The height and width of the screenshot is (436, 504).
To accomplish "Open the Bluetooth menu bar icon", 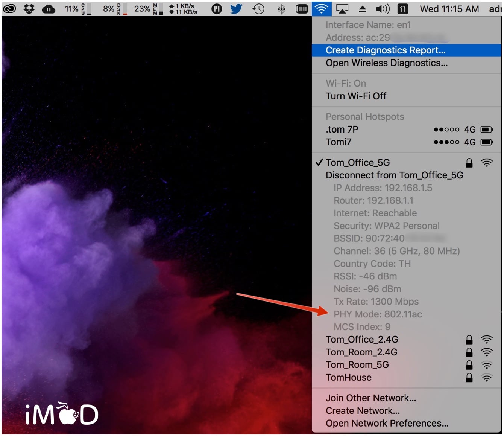I will [x=281, y=8].
